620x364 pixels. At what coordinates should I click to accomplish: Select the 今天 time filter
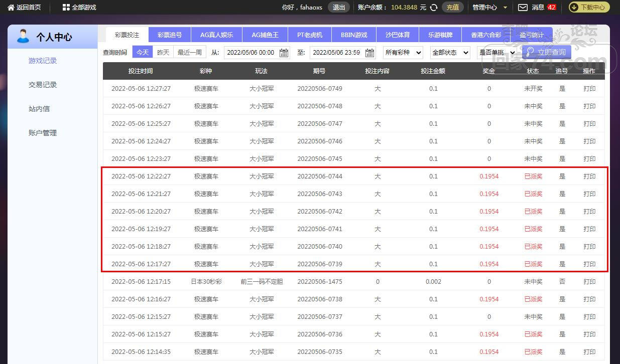point(143,52)
